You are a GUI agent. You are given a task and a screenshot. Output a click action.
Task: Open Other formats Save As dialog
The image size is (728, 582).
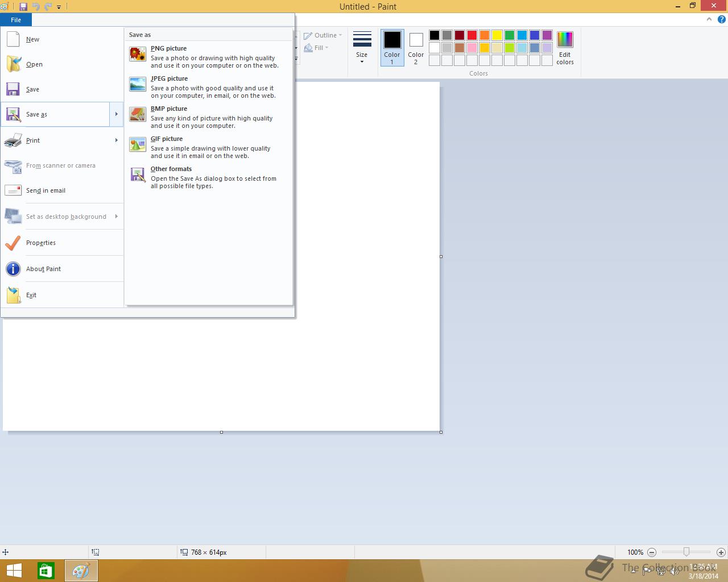click(x=209, y=177)
